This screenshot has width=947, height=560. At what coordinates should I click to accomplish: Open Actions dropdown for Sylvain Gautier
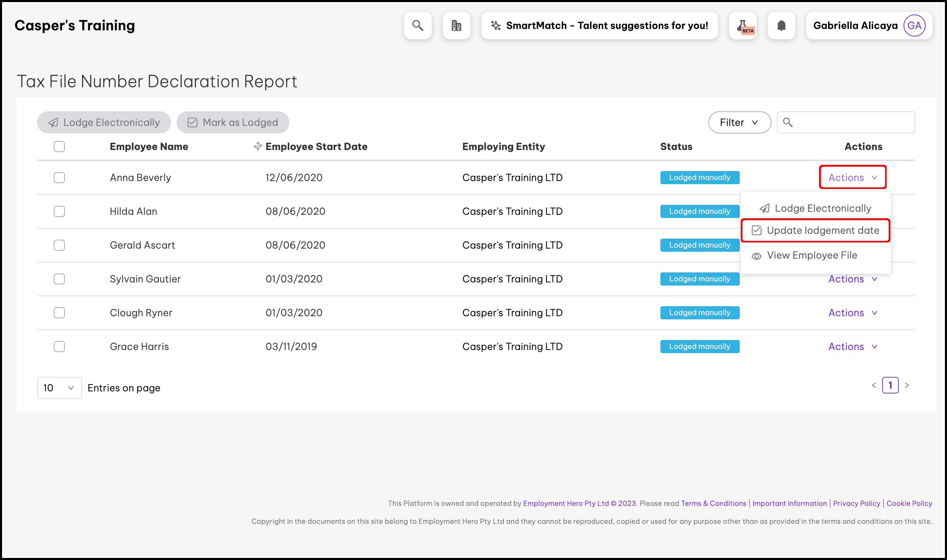853,279
